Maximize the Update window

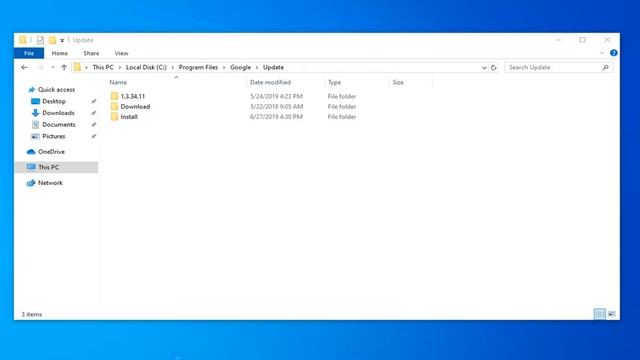pos(582,40)
